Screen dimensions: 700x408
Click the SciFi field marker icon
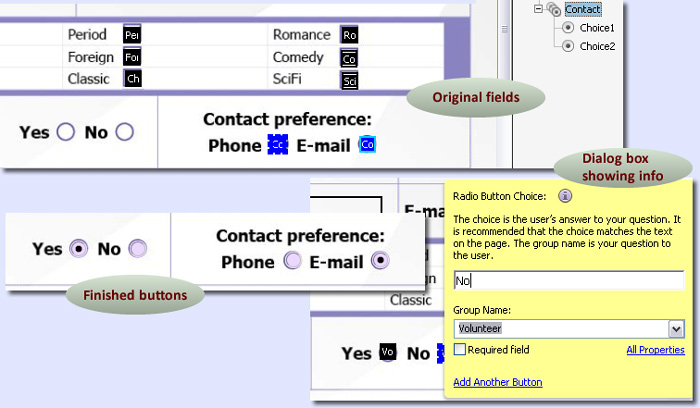349,80
